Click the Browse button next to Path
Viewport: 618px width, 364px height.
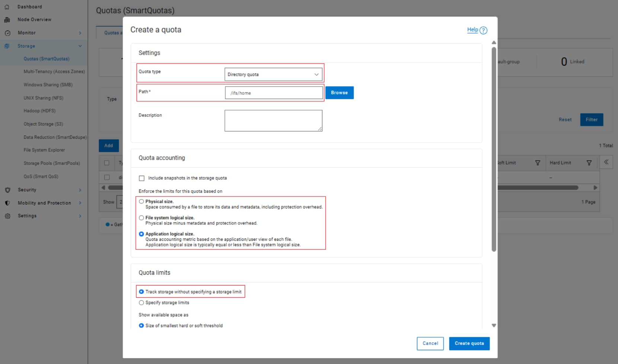[340, 93]
